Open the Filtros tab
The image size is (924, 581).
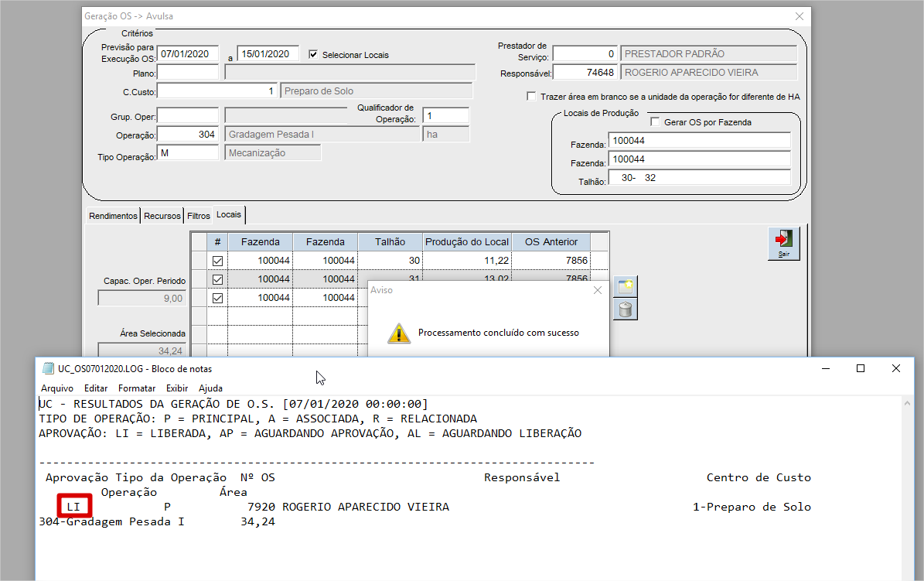tap(199, 216)
